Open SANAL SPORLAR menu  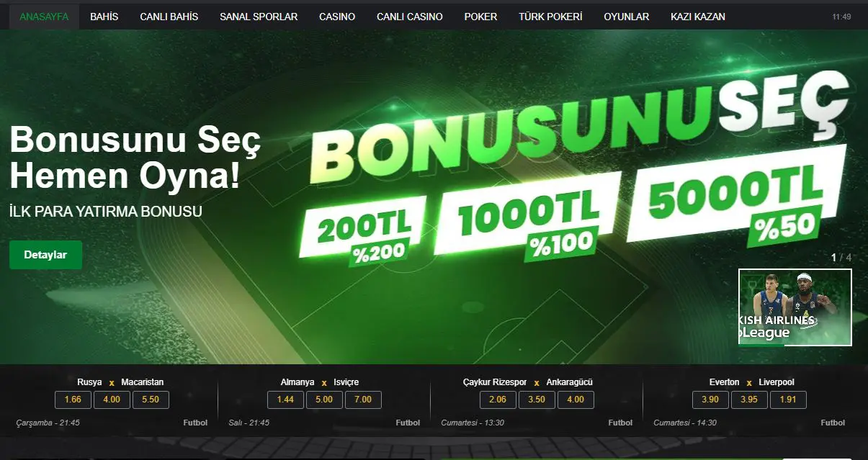259,17
